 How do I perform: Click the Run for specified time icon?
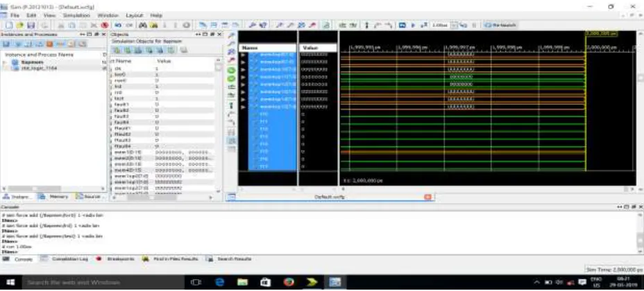[424, 25]
